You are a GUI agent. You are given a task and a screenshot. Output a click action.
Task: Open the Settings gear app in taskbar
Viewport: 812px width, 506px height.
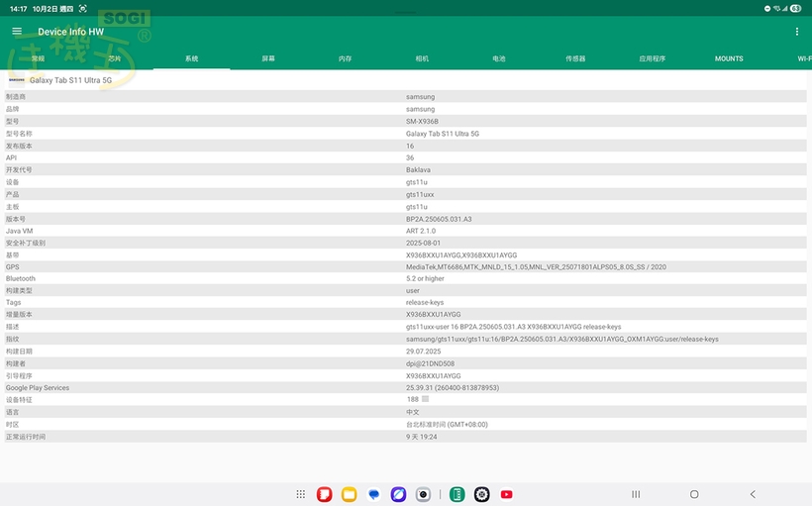[482, 494]
